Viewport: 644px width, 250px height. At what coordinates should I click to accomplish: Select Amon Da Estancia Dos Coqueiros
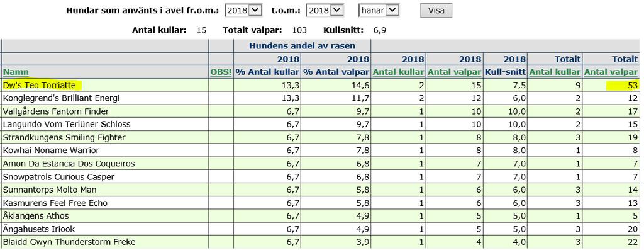click(69, 164)
